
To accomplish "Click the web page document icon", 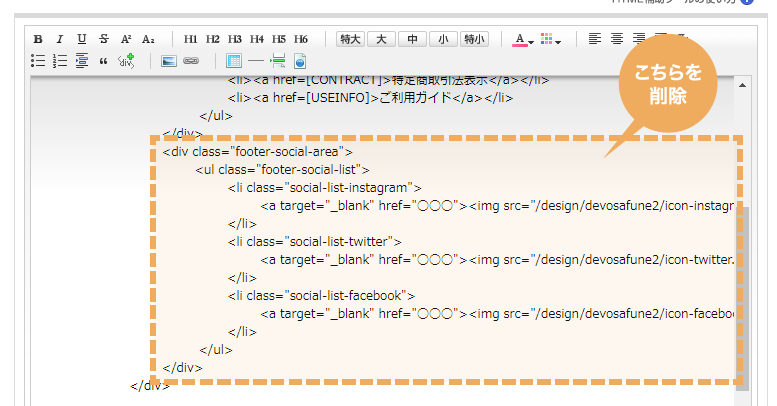I will (x=300, y=61).
